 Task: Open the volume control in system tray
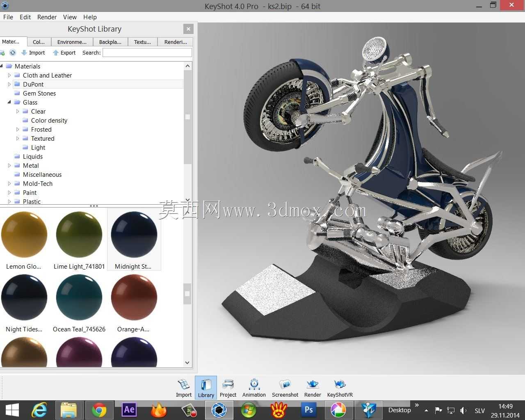pos(463,410)
